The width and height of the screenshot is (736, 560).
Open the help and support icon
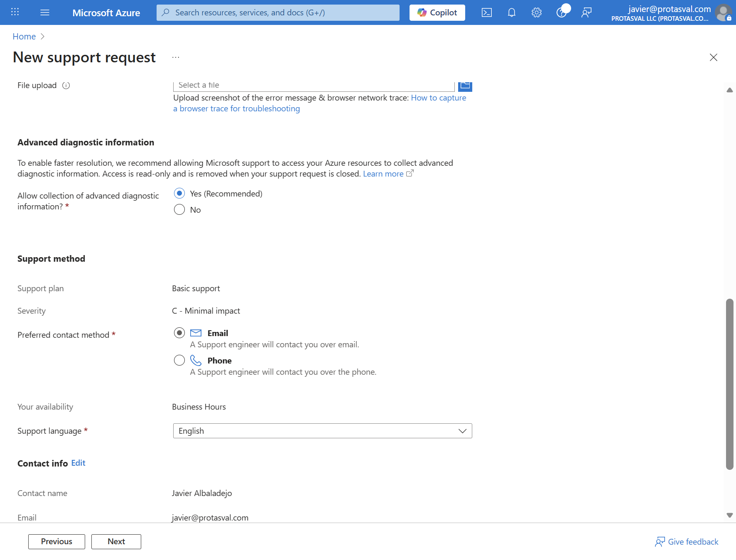[x=562, y=12]
